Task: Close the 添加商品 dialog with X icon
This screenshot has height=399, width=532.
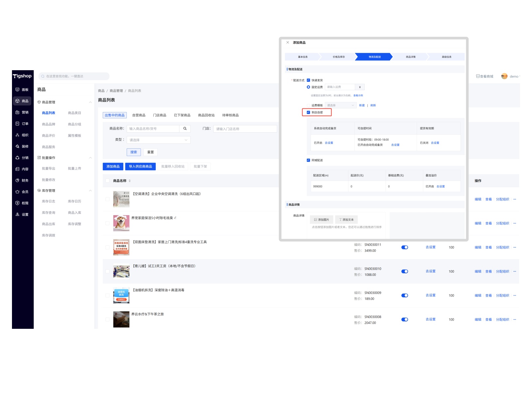Action: point(288,43)
